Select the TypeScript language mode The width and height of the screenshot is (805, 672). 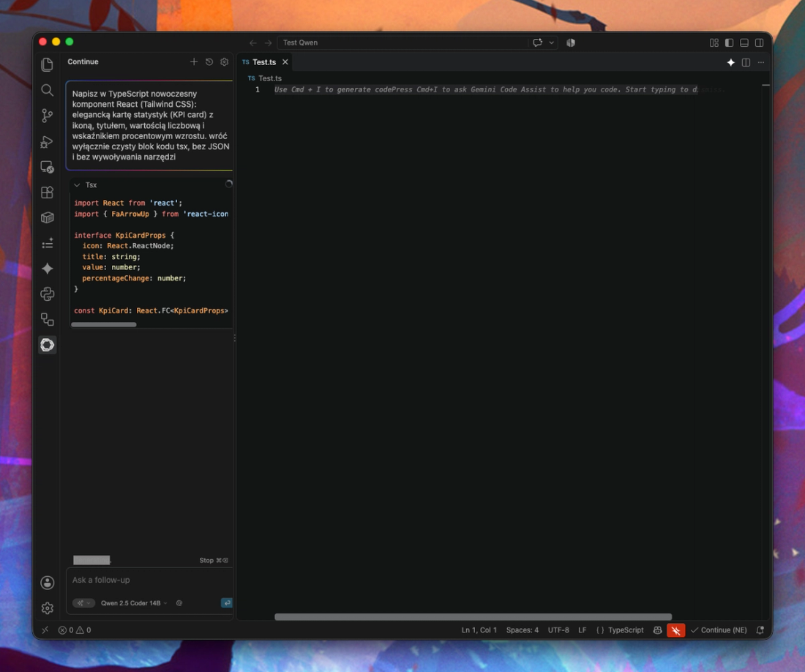pos(626,630)
